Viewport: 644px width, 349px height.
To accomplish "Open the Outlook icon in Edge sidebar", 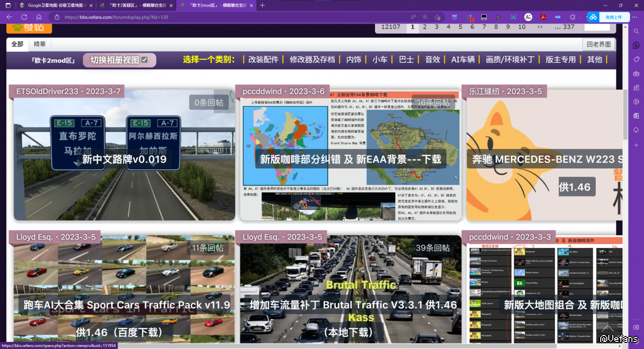I will pos(636,116).
